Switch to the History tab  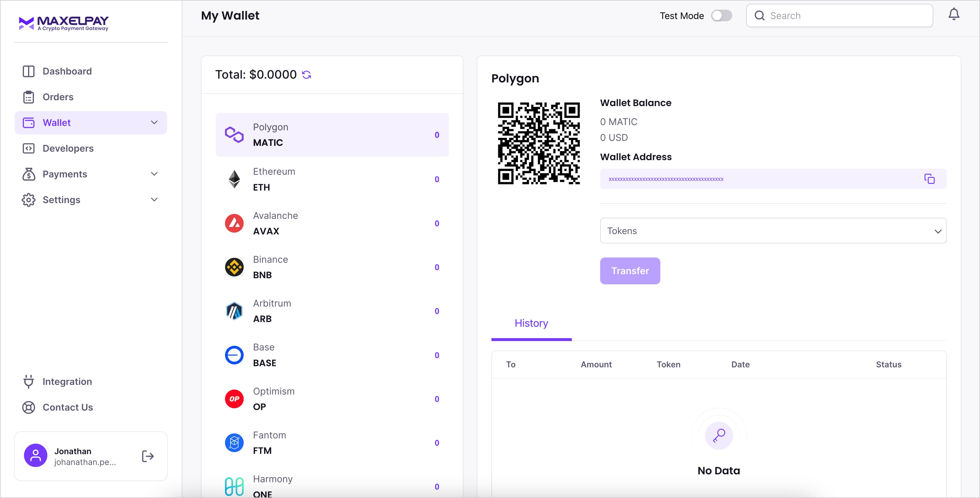(531, 323)
